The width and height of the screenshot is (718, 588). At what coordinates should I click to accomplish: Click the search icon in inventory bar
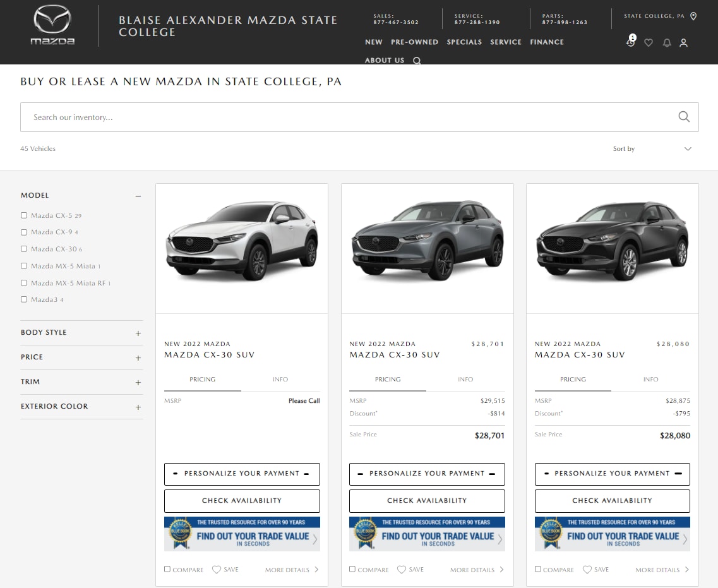coord(684,117)
